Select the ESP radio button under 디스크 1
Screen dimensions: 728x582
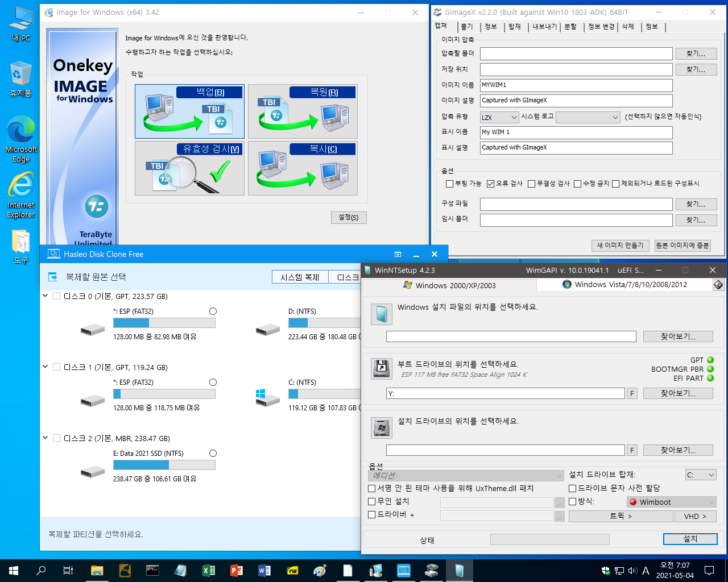[x=213, y=383]
